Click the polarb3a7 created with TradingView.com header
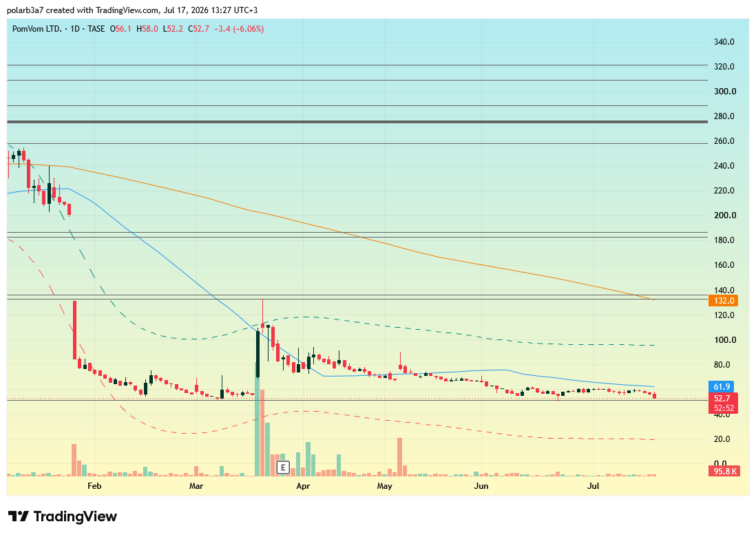This screenshot has height=537, width=756. tap(132, 10)
